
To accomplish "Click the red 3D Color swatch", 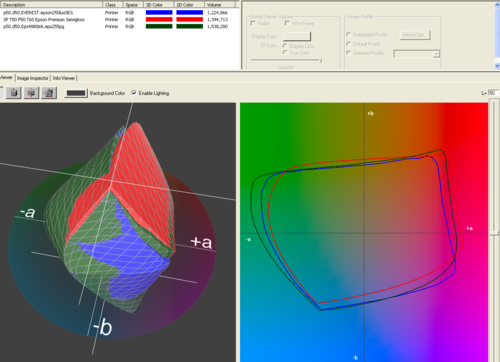I will click(159, 20).
